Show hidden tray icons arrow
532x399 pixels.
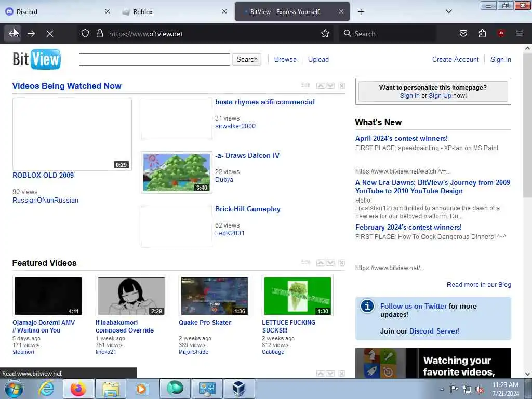442,390
